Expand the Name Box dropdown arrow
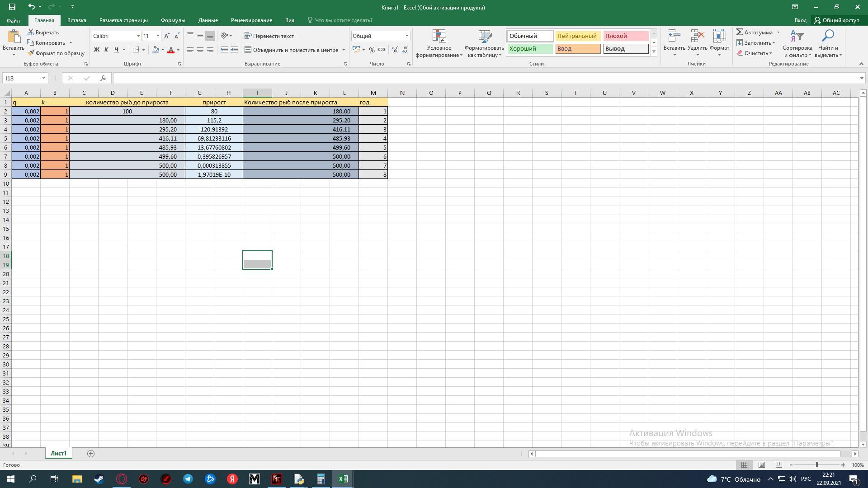The width and height of the screenshot is (868, 488). click(43, 78)
